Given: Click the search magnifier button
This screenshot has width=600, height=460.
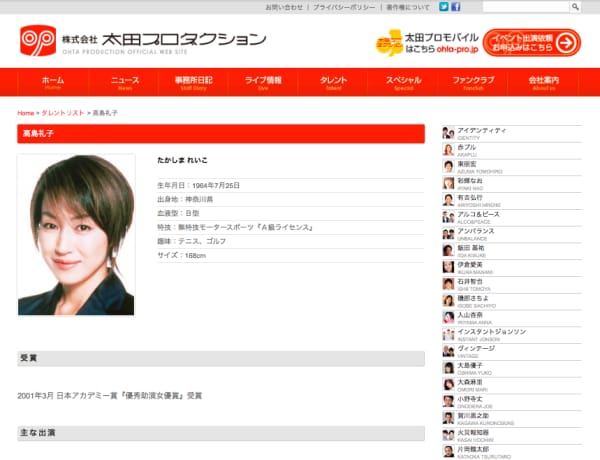Looking at the screenshot, I should coord(575,7).
